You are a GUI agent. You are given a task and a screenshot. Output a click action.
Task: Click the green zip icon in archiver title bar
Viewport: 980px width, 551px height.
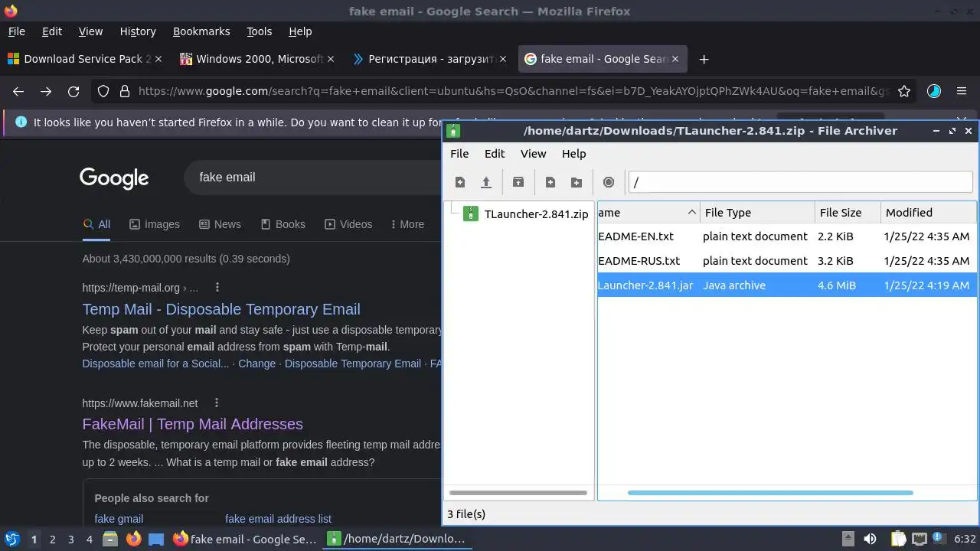pos(453,131)
